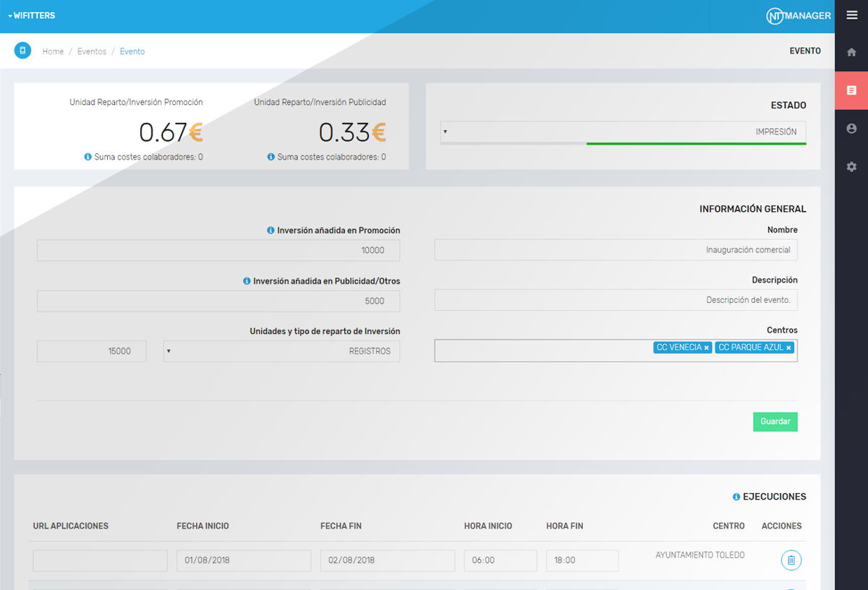Click info icon next to Inversión añadida en Promoción

point(271,231)
